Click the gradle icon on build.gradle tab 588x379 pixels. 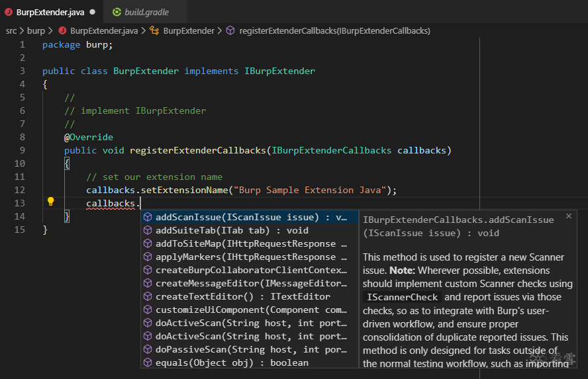(117, 12)
